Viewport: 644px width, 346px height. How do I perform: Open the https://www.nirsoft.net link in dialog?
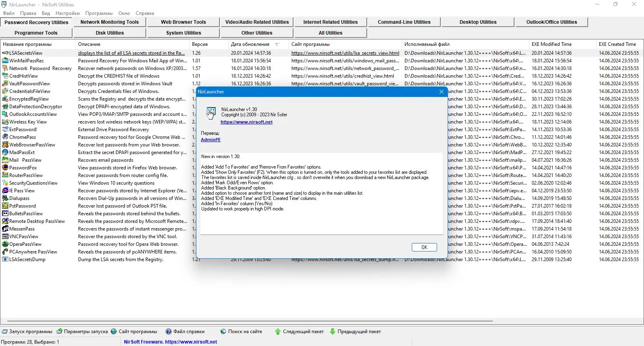(246, 122)
